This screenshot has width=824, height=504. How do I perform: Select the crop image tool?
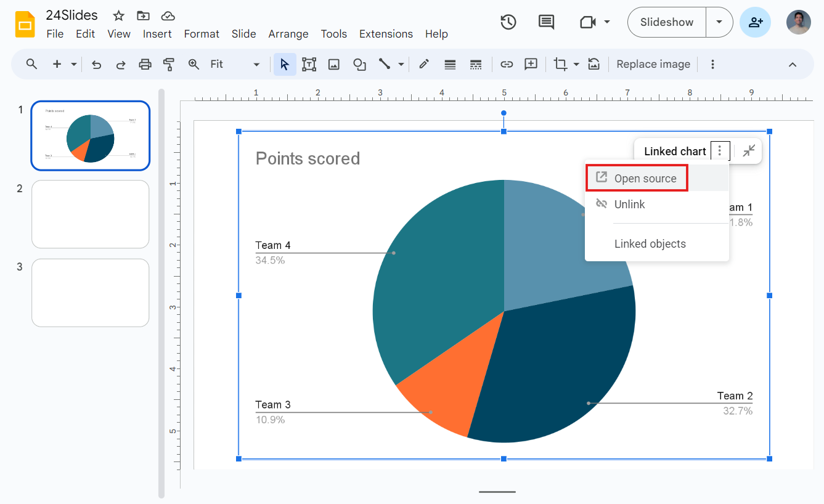pos(560,64)
